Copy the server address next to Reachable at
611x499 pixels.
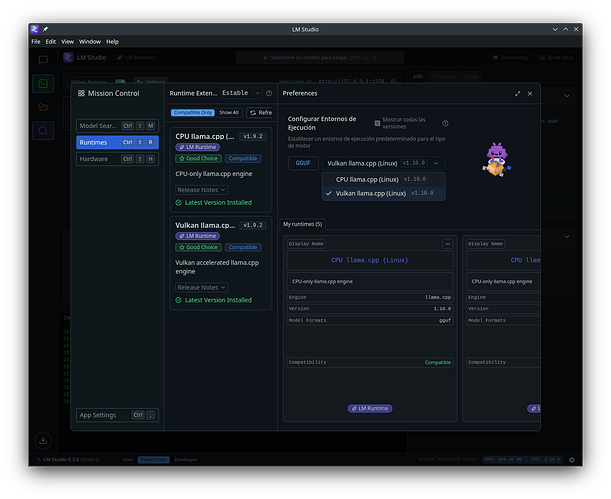pyautogui.click(x=394, y=81)
